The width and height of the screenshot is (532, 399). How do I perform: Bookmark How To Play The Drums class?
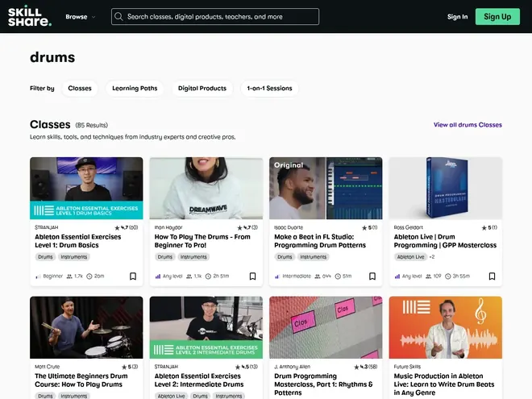tap(253, 276)
